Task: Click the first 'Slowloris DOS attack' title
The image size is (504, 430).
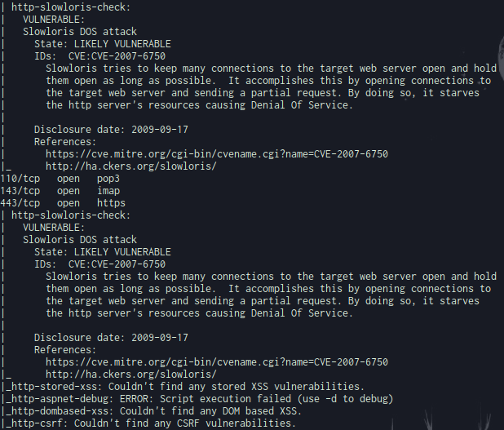Action: (x=80, y=32)
